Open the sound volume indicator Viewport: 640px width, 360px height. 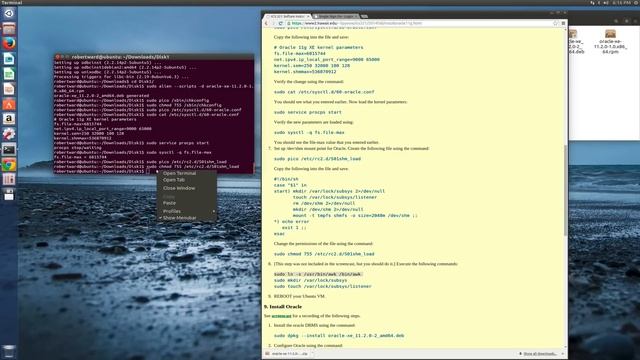(x=606, y=2)
